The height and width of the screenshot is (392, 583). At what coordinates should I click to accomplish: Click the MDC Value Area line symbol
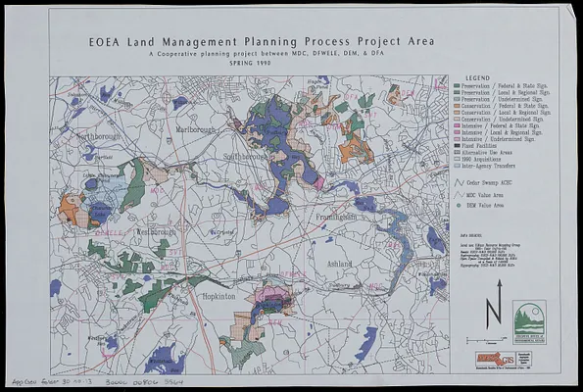pos(460,195)
